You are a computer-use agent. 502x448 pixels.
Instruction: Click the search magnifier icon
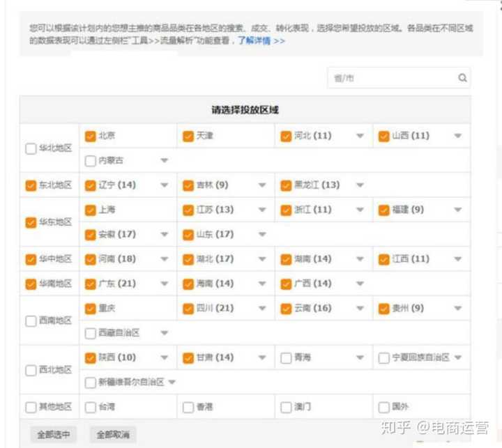(x=462, y=78)
